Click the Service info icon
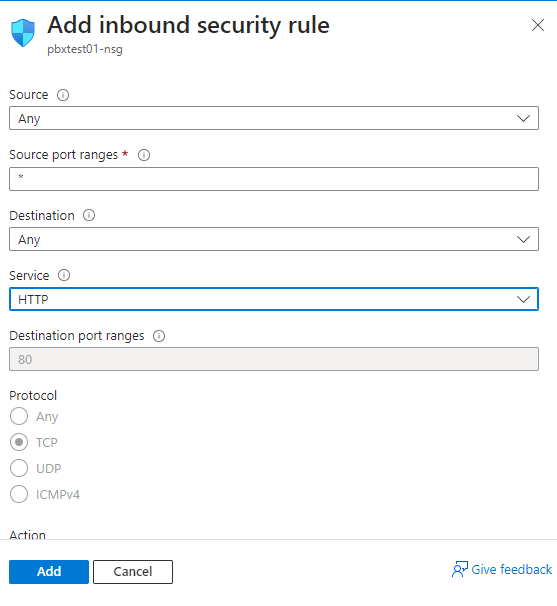The width and height of the screenshot is (557, 606). point(64,275)
